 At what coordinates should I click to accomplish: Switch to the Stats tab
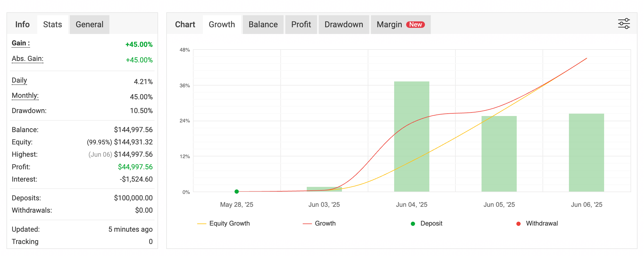[52, 25]
